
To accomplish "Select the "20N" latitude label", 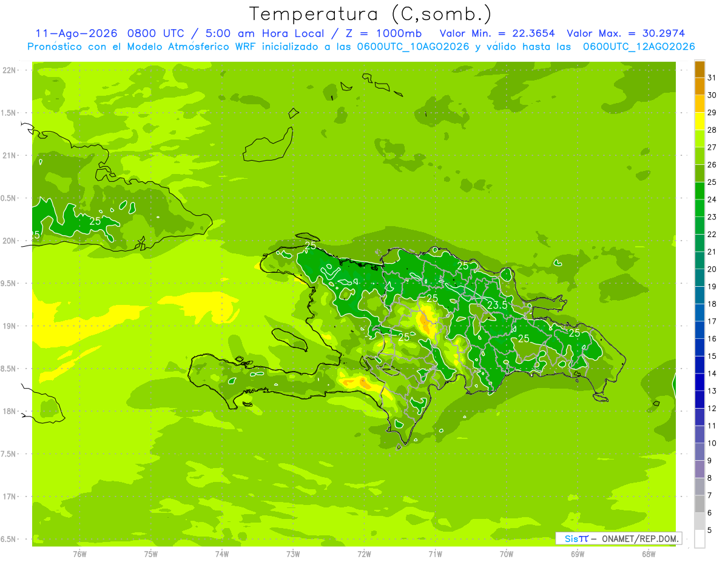I will coord(9,241).
